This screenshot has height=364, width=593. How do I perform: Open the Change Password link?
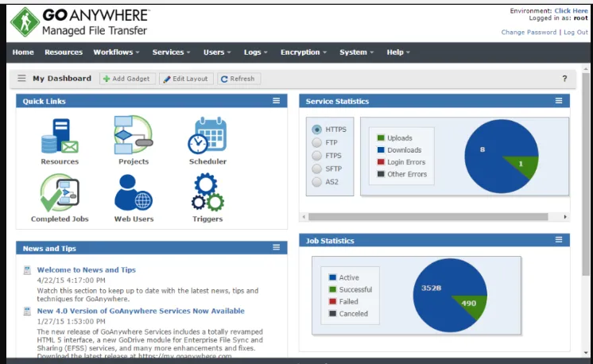[529, 32]
